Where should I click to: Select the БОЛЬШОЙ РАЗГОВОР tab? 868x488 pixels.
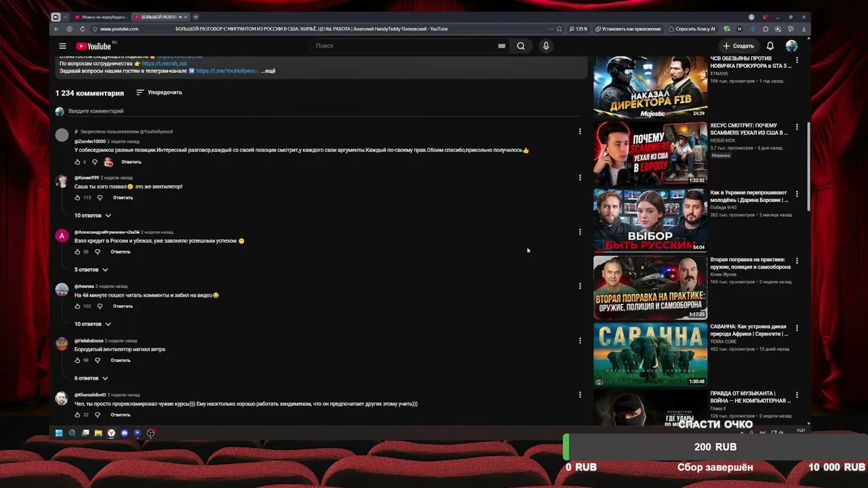[x=160, y=17]
